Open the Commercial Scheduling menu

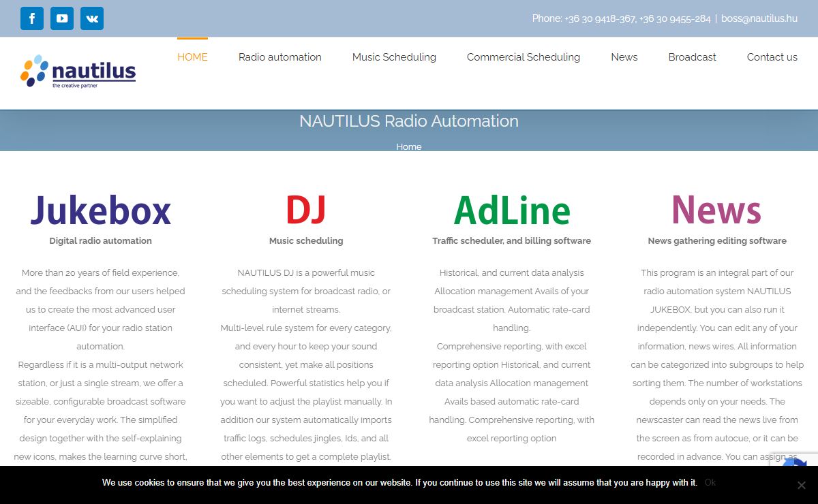(524, 57)
